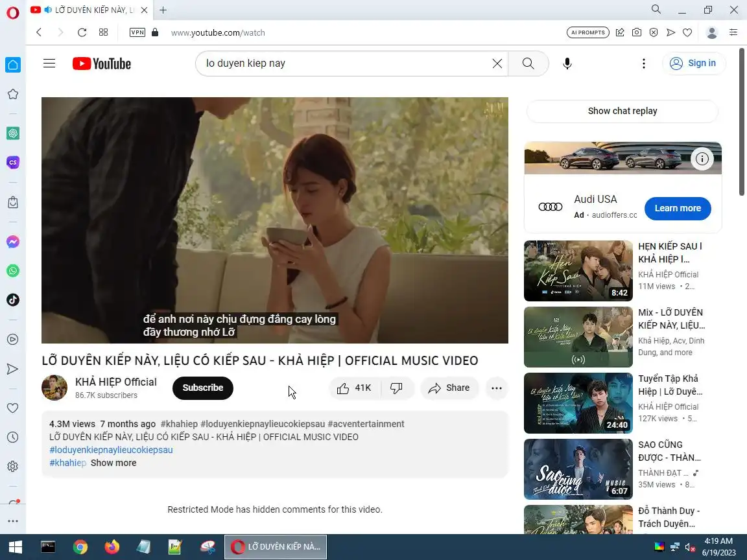This screenshot has height=560, width=747.
Task: Click Learn more on Audi ad
Action: click(x=678, y=208)
